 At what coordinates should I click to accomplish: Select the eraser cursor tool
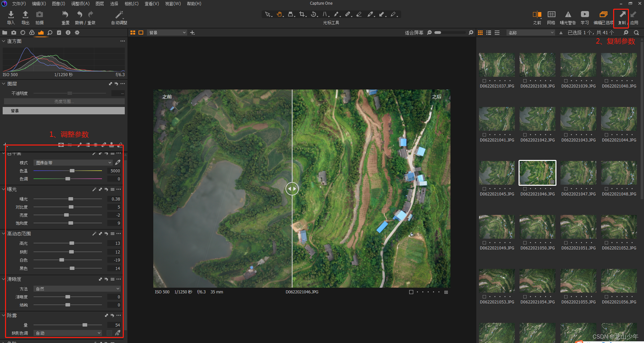click(359, 14)
